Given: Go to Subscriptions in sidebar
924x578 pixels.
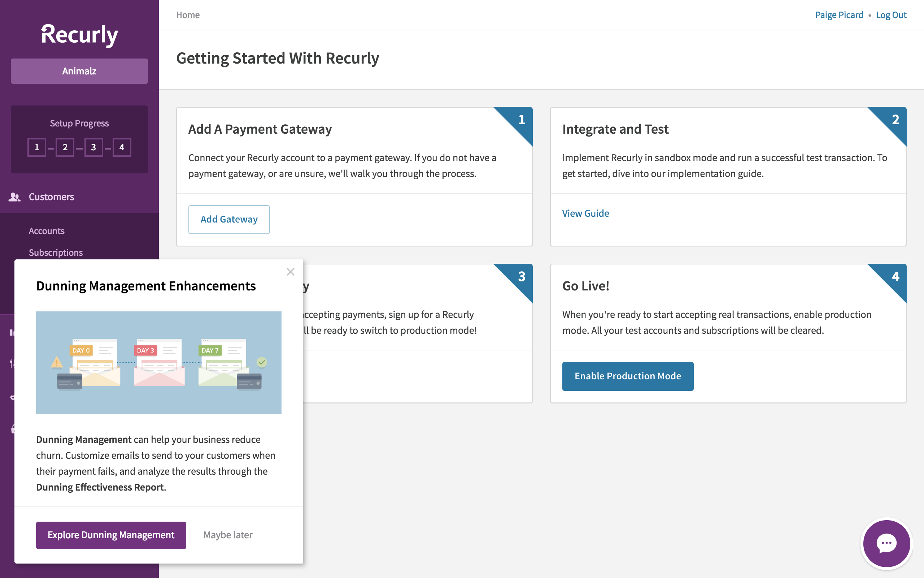Looking at the screenshot, I should click(x=56, y=253).
